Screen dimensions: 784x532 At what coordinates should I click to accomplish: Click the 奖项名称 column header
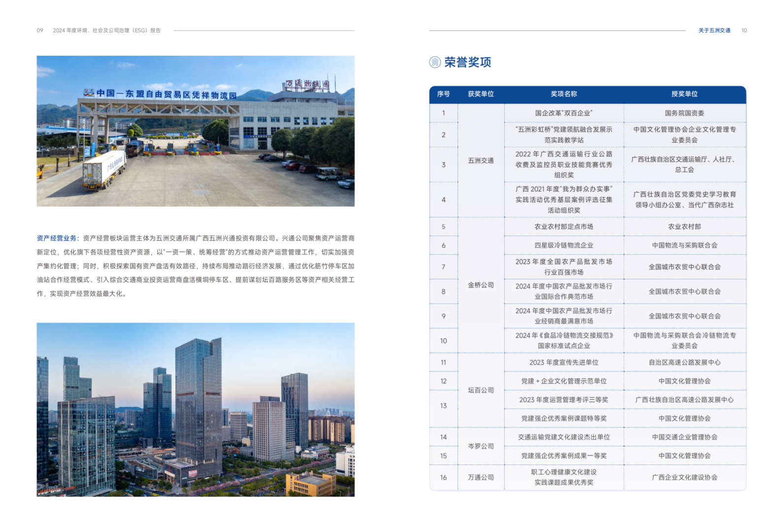click(x=564, y=94)
